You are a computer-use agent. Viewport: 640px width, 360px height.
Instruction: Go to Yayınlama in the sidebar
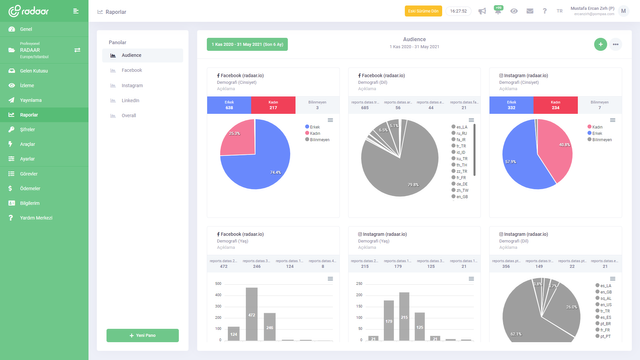[x=44, y=100]
